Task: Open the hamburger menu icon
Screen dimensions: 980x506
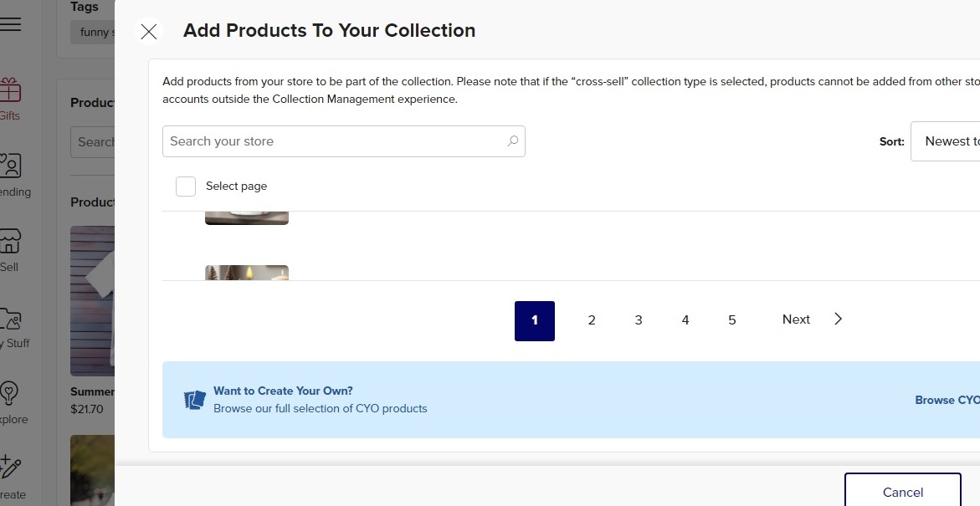Action: 10,23
